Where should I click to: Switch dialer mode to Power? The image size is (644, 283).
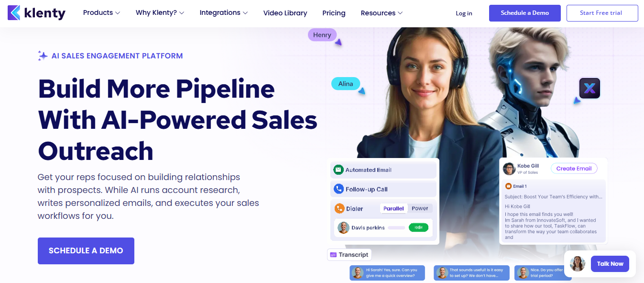[420, 208]
